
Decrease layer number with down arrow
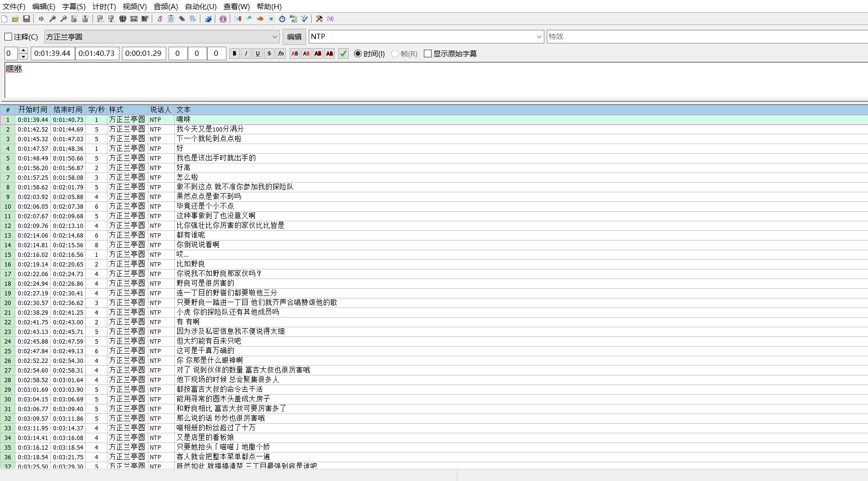click(x=23, y=56)
